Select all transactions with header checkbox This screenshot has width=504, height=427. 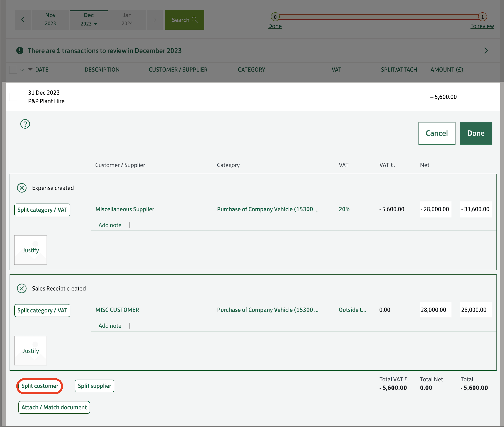[x=13, y=69]
